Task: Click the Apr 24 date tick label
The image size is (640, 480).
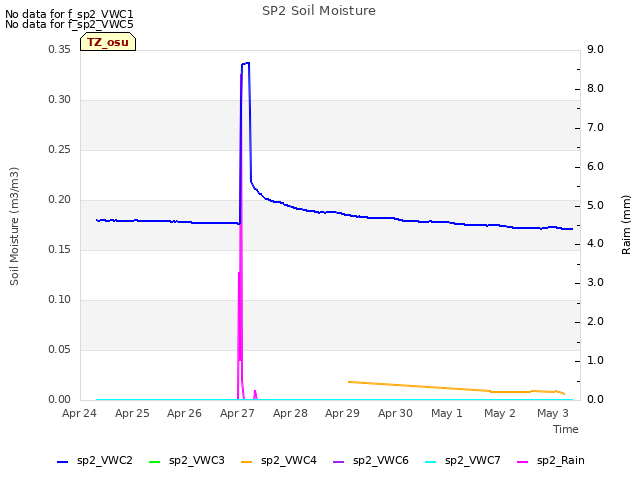Action: [79, 413]
